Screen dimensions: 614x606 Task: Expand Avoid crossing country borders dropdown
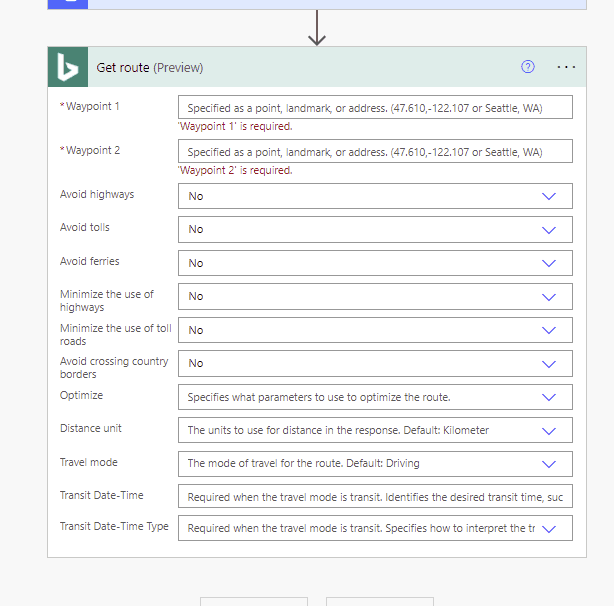pos(375,364)
